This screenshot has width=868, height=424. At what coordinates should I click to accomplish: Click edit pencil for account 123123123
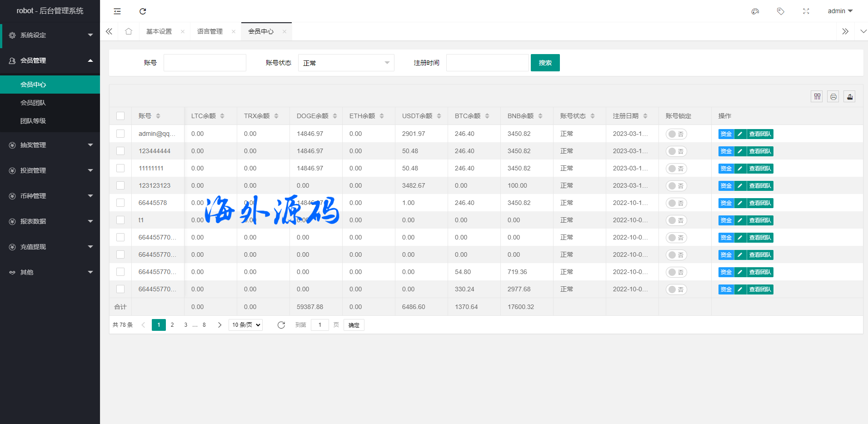pyautogui.click(x=740, y=186)
